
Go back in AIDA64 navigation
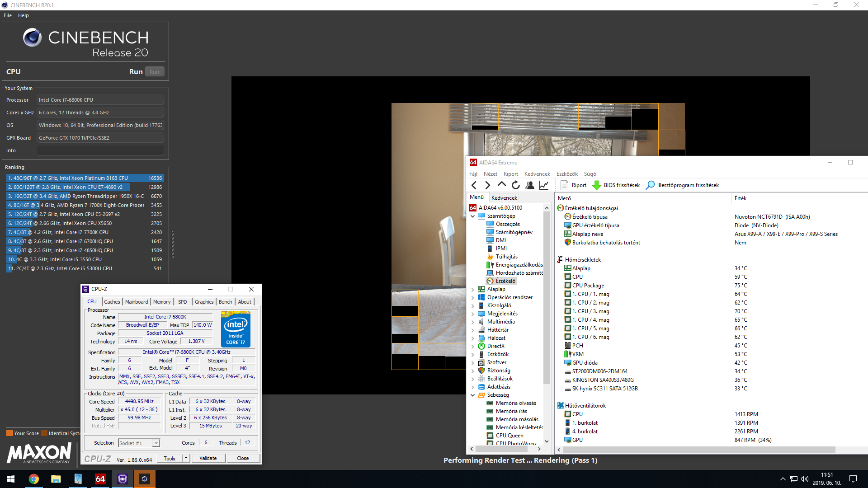point(474,185)
